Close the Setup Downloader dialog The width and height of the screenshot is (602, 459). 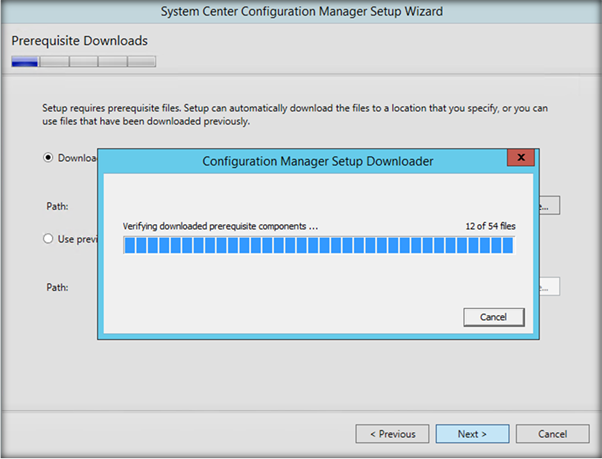click(x=521, y=157)
